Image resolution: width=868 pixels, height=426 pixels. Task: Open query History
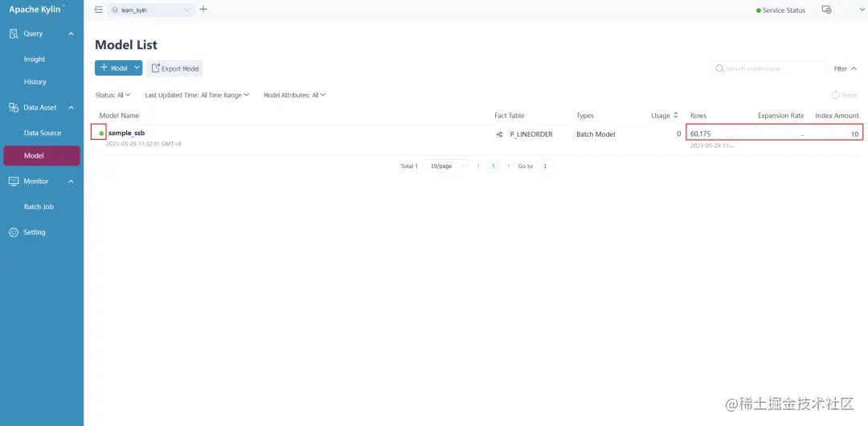35,82
